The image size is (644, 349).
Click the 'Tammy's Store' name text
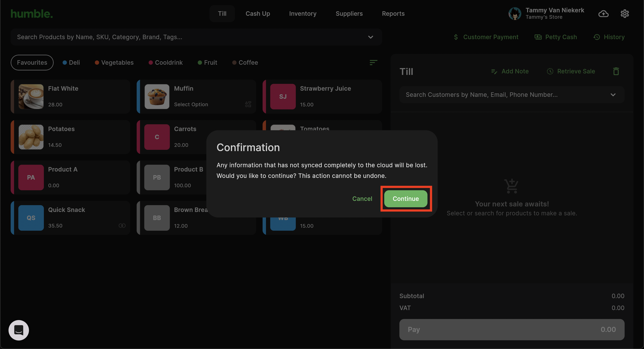click(544, 17)
